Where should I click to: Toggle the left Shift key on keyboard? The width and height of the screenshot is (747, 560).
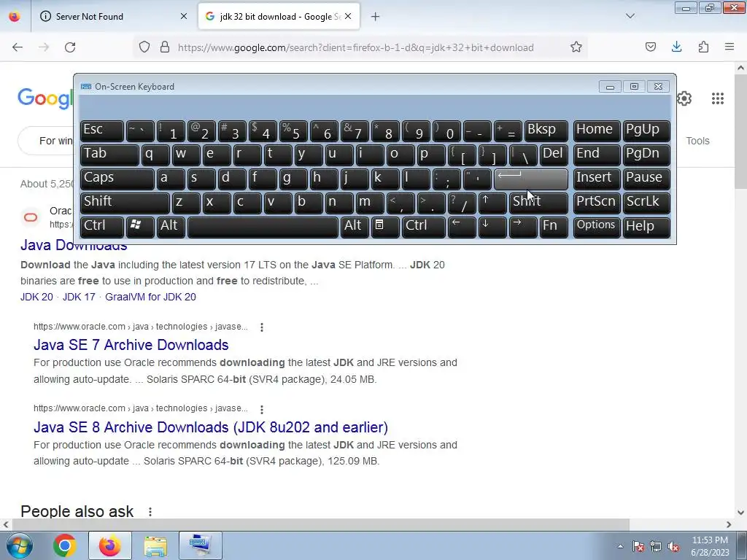click(124, 203)
